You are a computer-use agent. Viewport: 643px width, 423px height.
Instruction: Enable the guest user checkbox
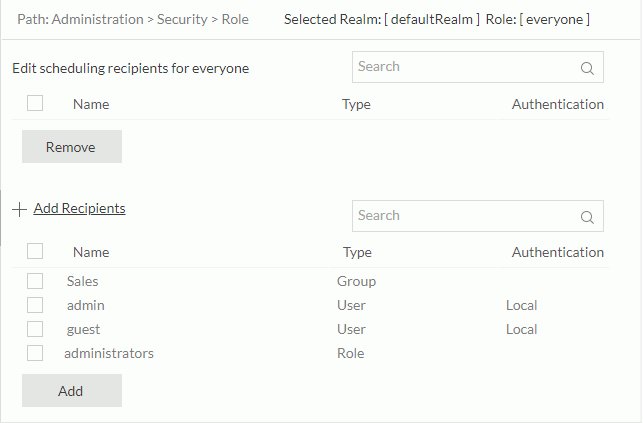(x=35, y=329)
